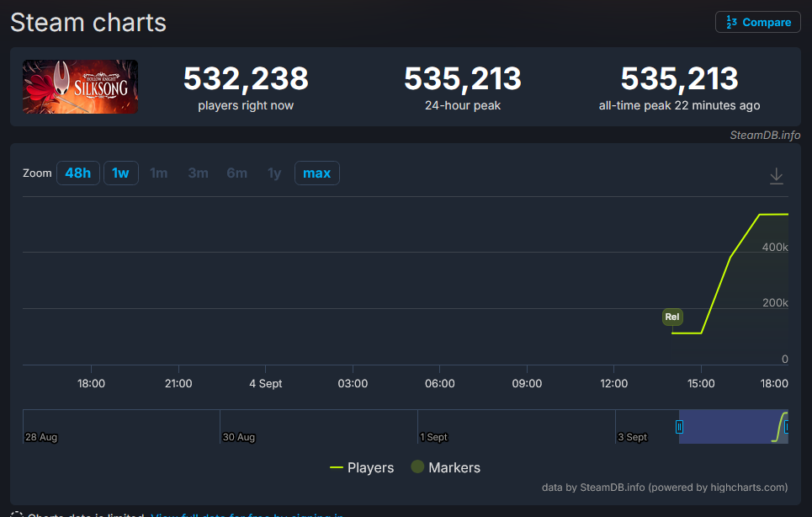Viewport: 812px width, 517px height.
Task: Click the 400k y-axis label
Action: (775, 247)
